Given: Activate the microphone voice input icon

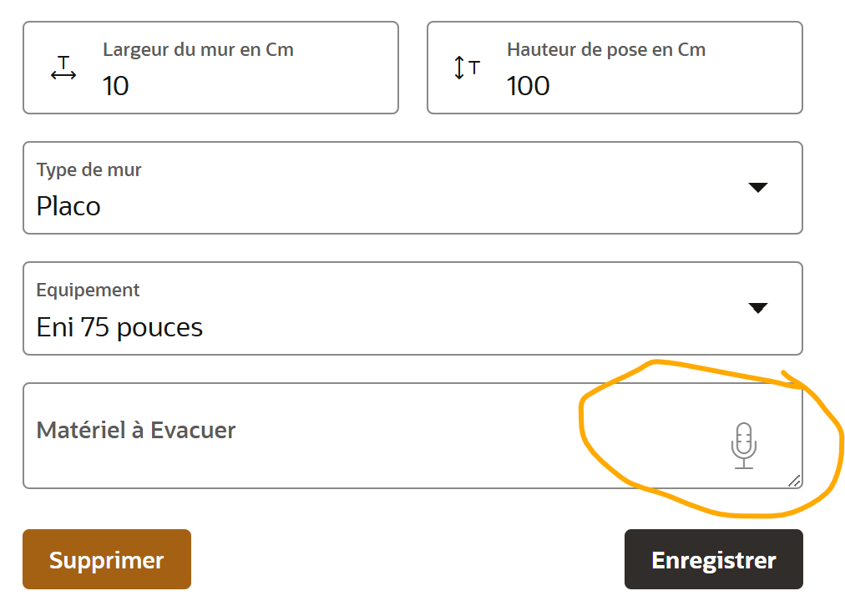Looking at the screenshot, I should pyautogui.click(x=743, y=445).
